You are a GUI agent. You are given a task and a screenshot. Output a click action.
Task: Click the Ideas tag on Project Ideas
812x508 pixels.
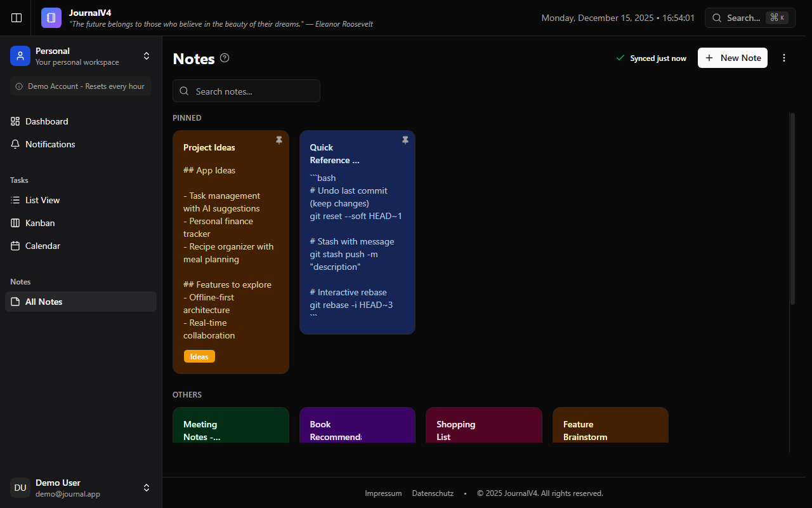pos(199,356)
